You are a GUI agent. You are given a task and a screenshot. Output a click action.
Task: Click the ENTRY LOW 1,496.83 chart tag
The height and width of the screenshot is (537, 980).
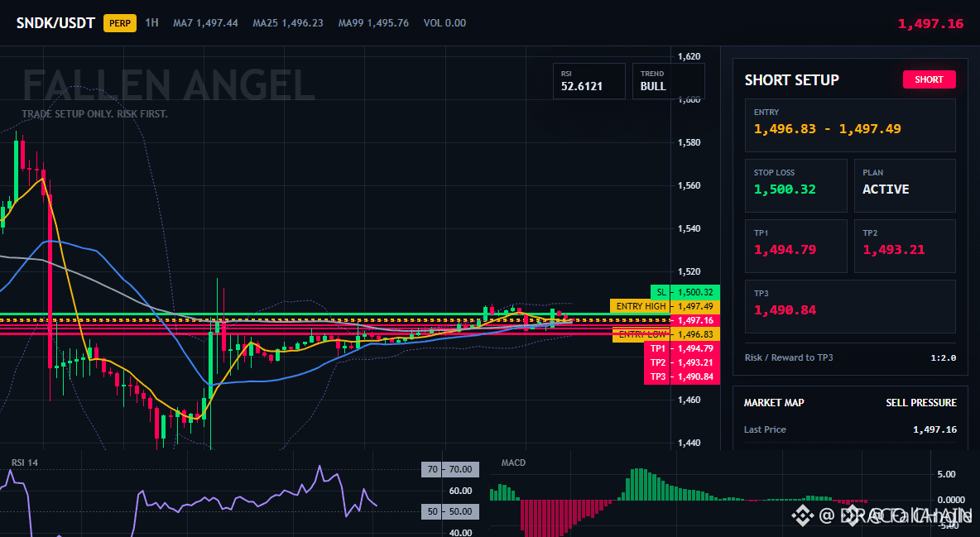click(666, 334)
